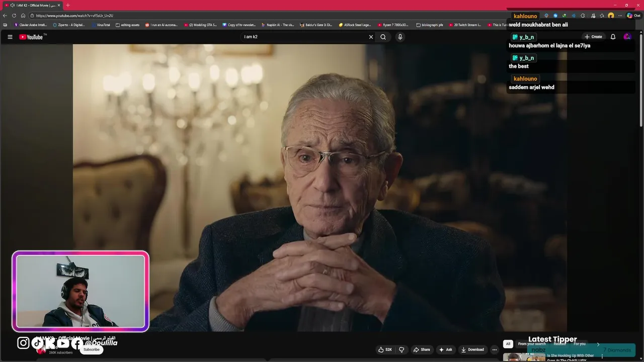Image resolution: width=644 pixels, height=362 pixels.
Task: Open Napkin AI bookmark
Action: point(278,25)
